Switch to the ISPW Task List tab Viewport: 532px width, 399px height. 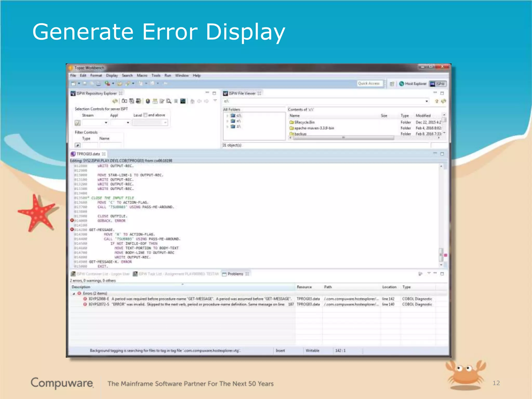[176, 274]
